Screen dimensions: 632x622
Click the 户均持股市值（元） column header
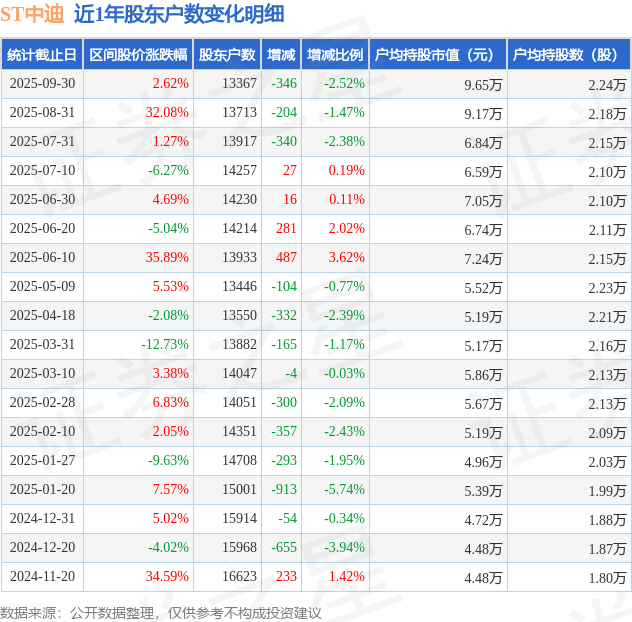[438, 54]
